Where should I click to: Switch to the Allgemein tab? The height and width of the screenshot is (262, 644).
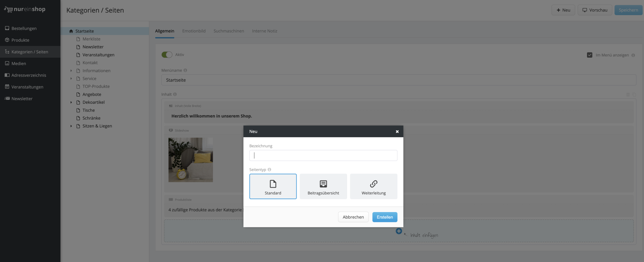pyautogui.click(x=165, y=31)
